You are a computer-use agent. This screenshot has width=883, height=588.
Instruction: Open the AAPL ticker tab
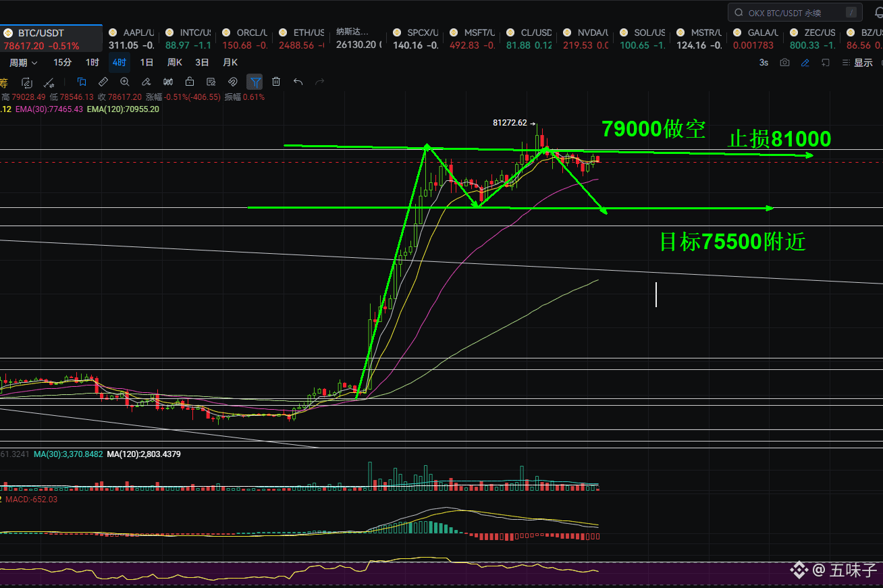[x=131, y=38]
